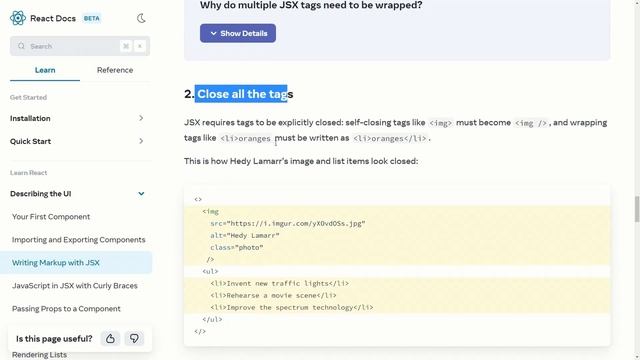Click the K key badge in search

(x=140, y=46)
